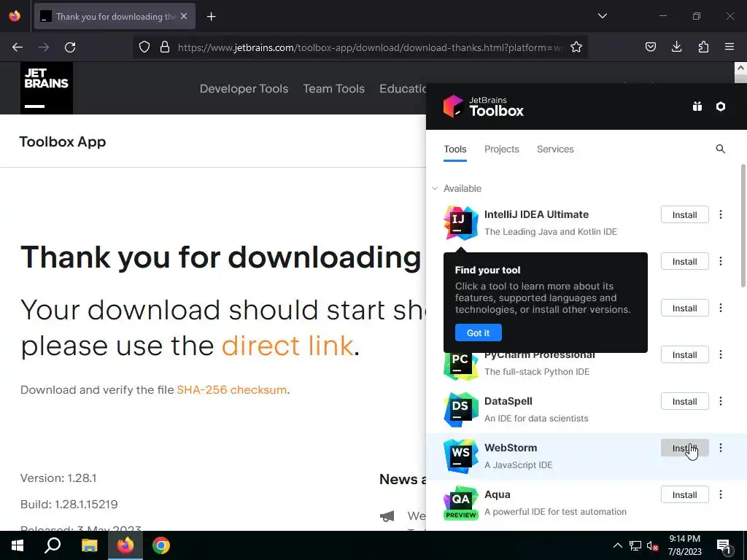The height and width of the screenshot is (560, 747).
Task: Open more options for WebStorm
Action: tap(720, 448)
